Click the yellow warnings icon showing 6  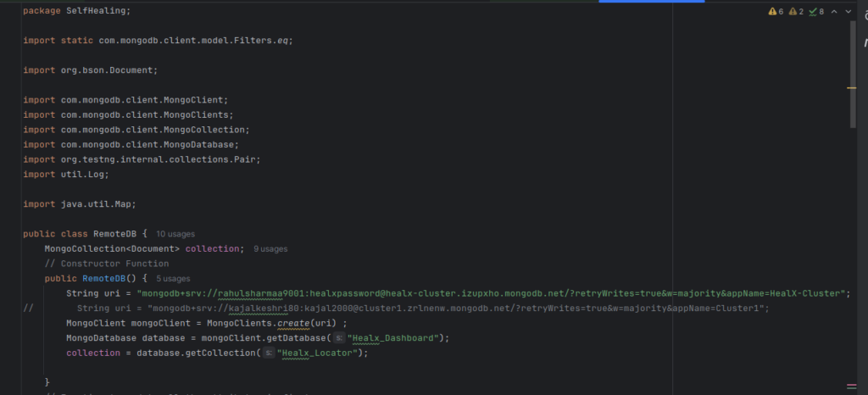tap(776, 12)
